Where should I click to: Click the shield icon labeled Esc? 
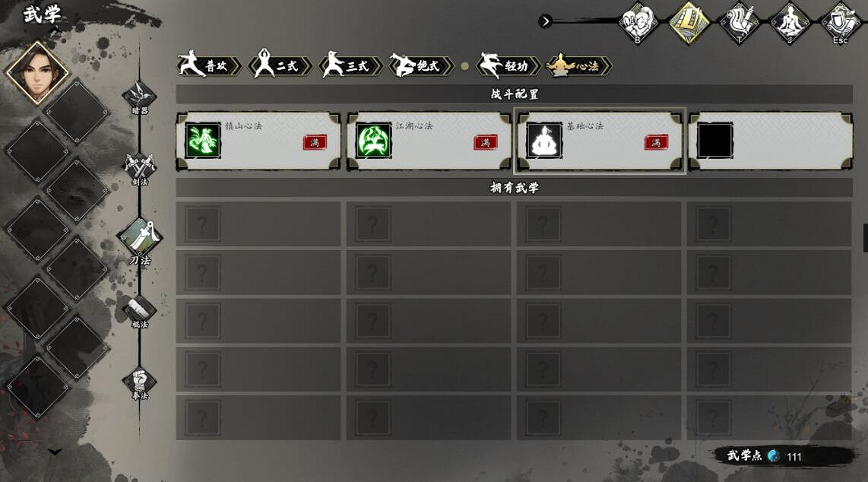pyautogui.click(x=841, y=23)
